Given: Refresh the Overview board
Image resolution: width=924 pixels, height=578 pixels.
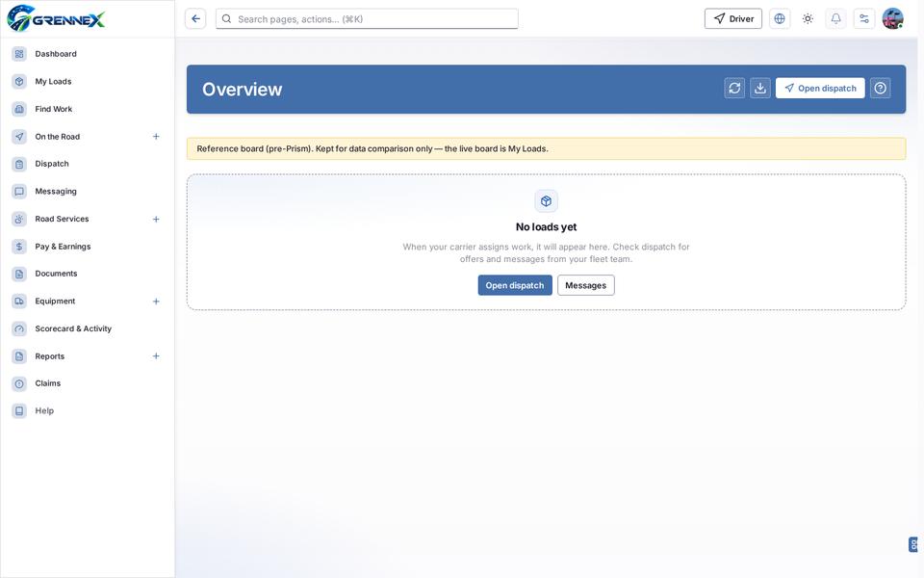Looking at the screenshot, I should (734, 89).
